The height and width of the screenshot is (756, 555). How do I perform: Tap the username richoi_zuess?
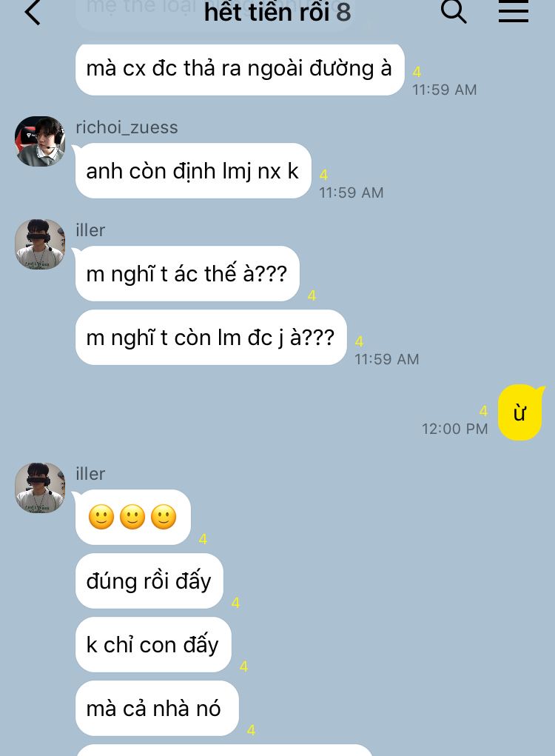point(127,127)
